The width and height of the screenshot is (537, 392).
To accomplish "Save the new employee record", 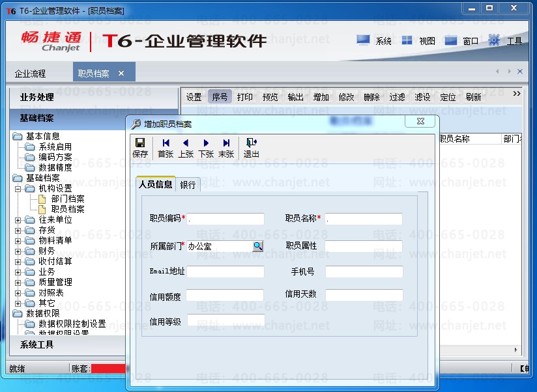I will point(139,148).
